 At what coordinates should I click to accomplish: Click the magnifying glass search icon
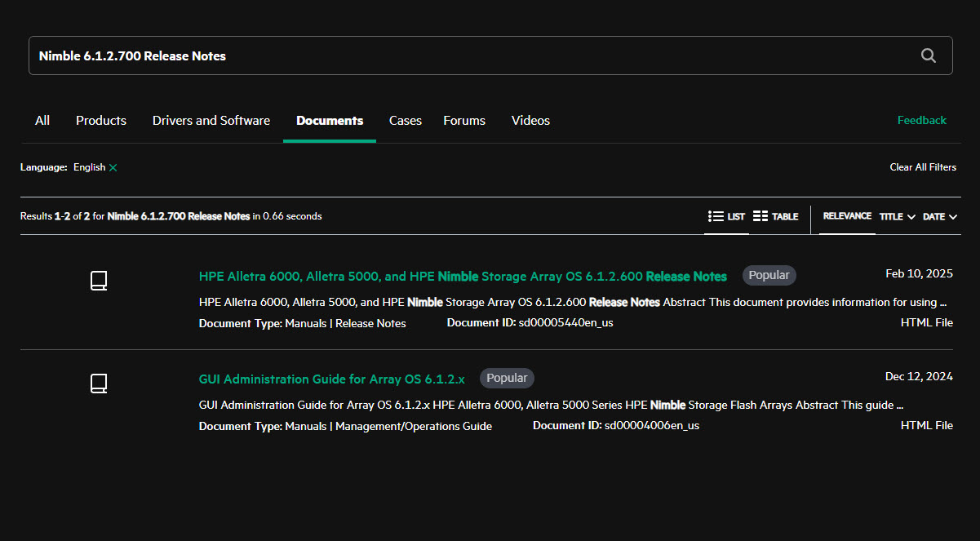pos(928,55)
